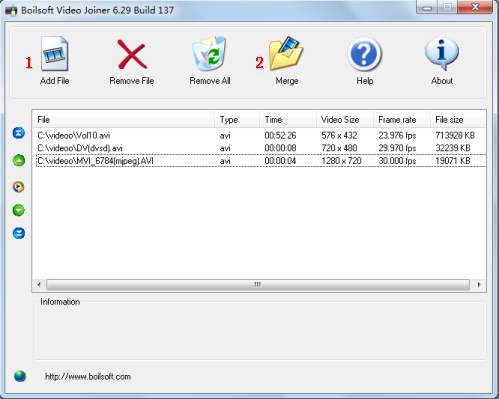Image resolution: width=499 pixels, height=399 pixels.
Task: Open the http://www.boilsoft.com link
Action: pos(88,377)
